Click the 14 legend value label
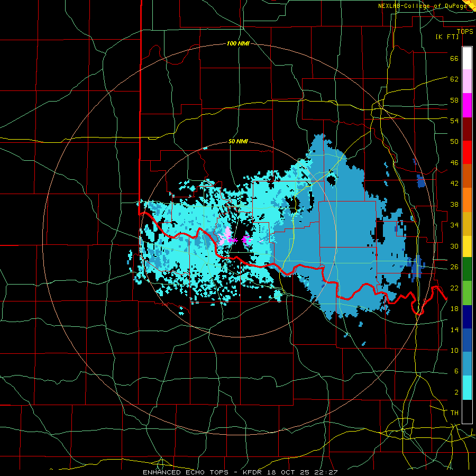476x476 pixels. (x=454, y=329)
